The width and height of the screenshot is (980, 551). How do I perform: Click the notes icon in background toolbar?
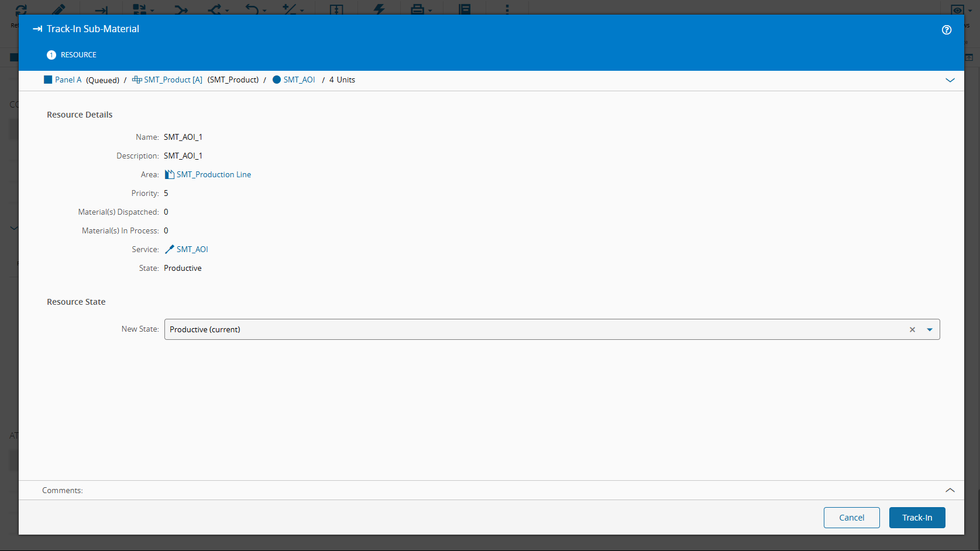tap(465, 9)
